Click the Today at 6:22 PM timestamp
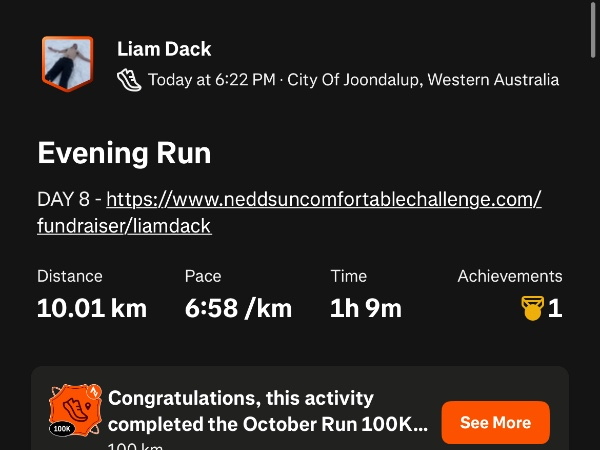 click(x=211, y=80)
